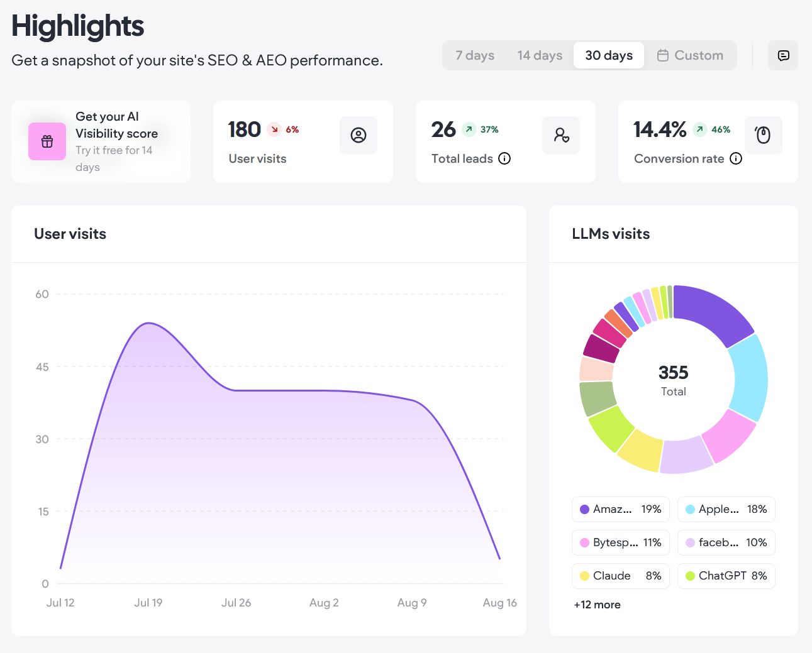Select the Apple legend item at 18%
This screenshot has height=653, width=812.
click(x=726, y=509)
